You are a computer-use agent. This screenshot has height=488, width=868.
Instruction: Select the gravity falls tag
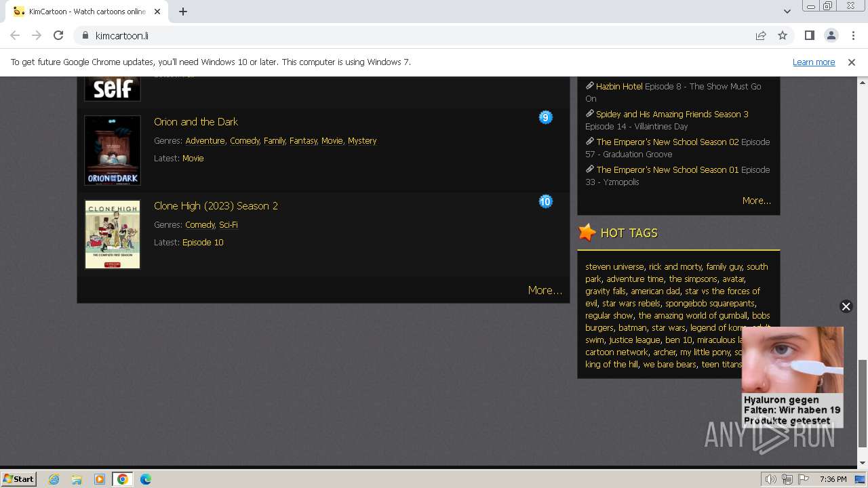[x=606, y=291]
